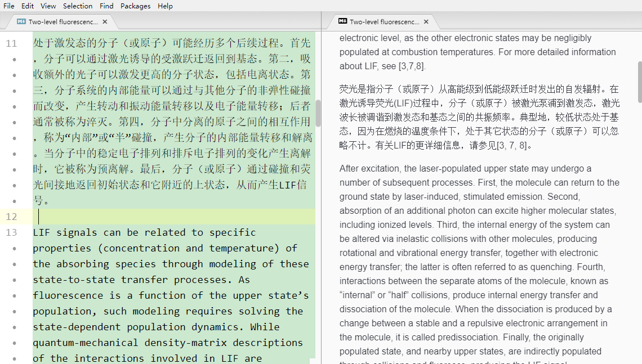Click line number 12 in the gutter
The image size is (642, 364).
coord(12,216)
